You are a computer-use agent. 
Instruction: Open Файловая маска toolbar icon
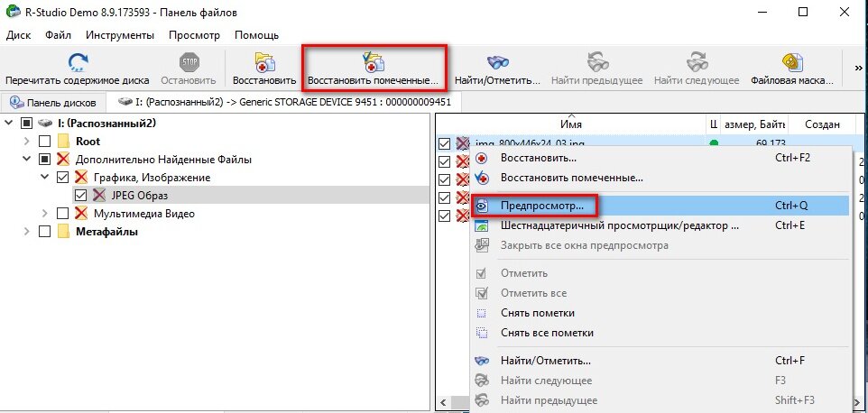(x=792, y=61)
